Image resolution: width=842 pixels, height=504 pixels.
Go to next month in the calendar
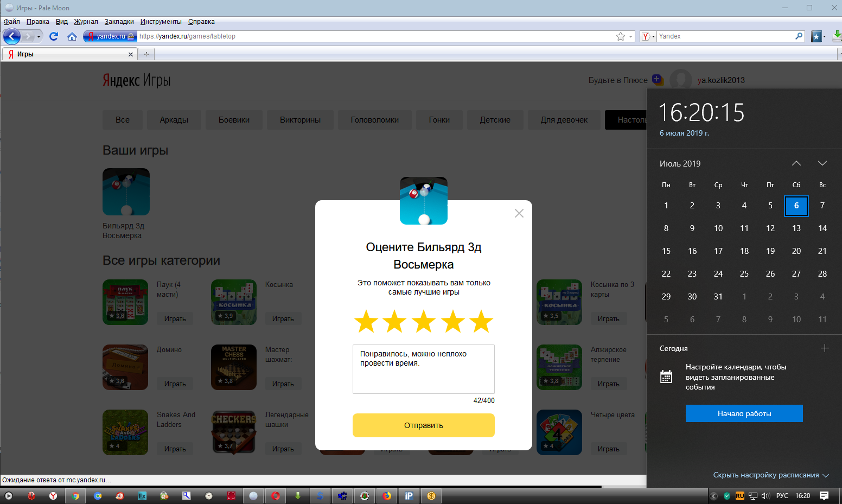click(822, 163)
